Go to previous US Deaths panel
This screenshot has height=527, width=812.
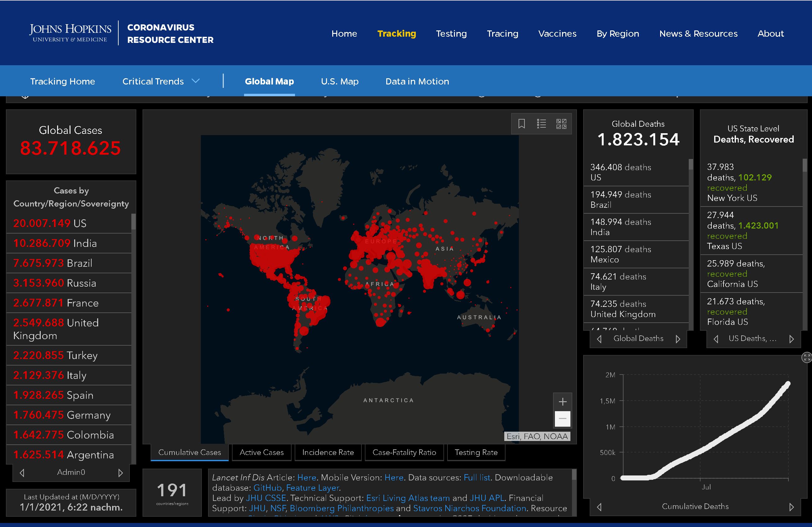tap(716, 339)
